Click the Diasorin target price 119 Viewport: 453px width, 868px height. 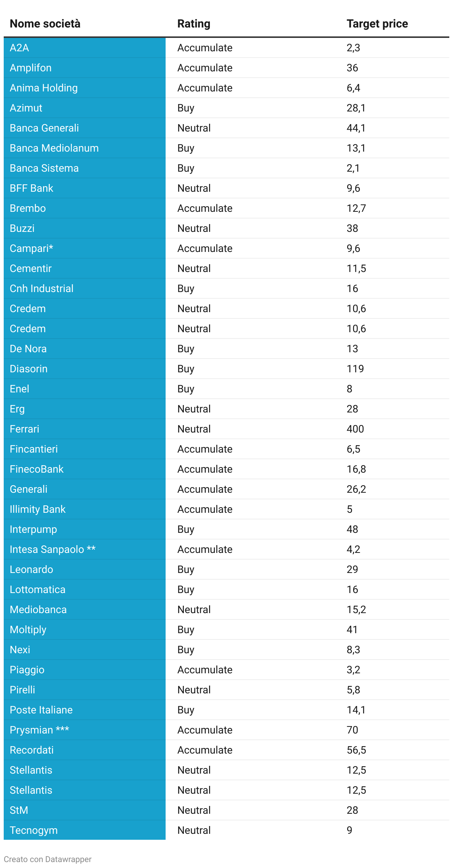(355, 369)
